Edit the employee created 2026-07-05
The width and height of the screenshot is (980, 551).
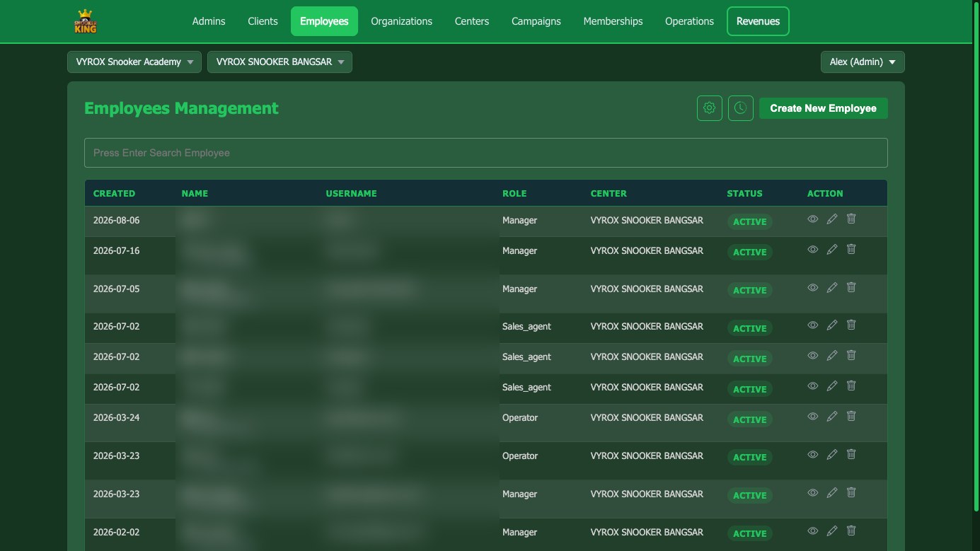[x=832, y=288]
